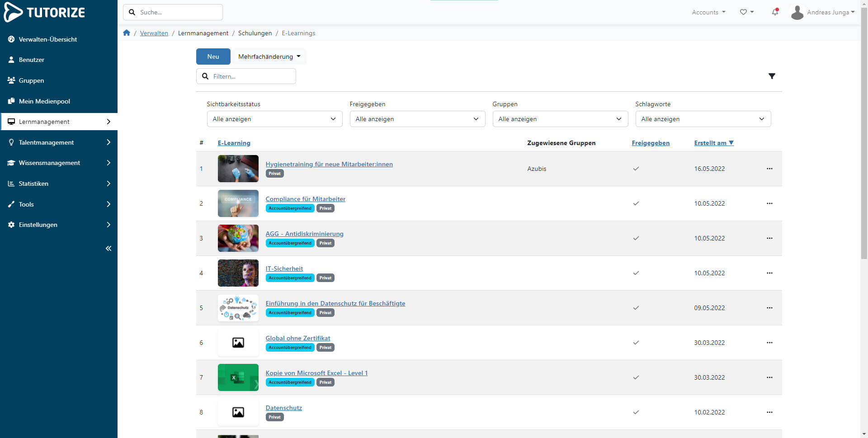This screenshot has height=438, width=868.
Task: Toggle Freigegeben checkmark for Compliance für Mitarbeiter
Action: tap(636, 203)
